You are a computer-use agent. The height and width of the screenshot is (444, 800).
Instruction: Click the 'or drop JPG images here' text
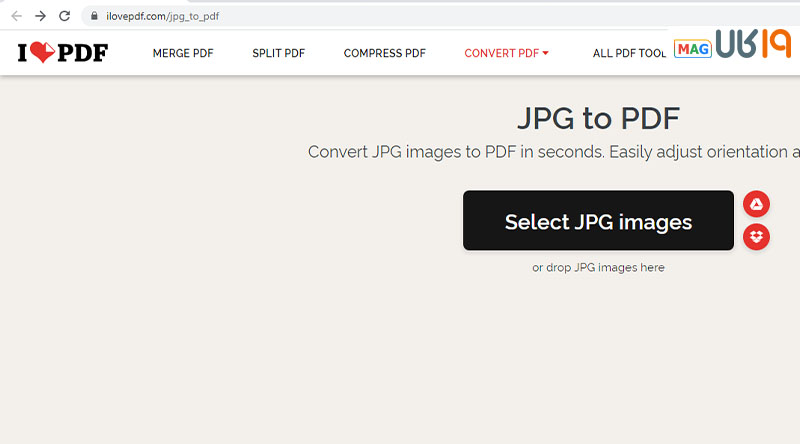598,268
